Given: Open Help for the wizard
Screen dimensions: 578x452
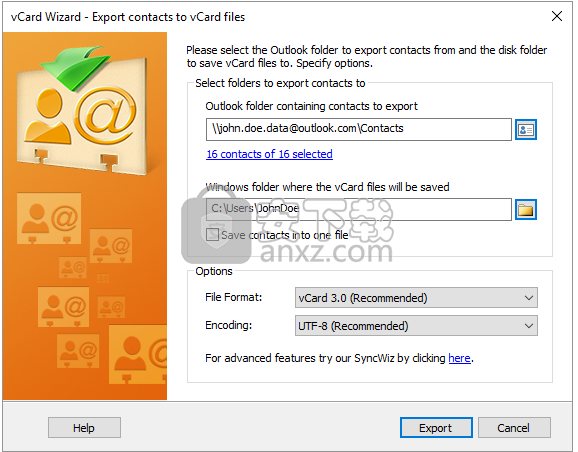Looking at the screenshot, I should tap(84, 428).
